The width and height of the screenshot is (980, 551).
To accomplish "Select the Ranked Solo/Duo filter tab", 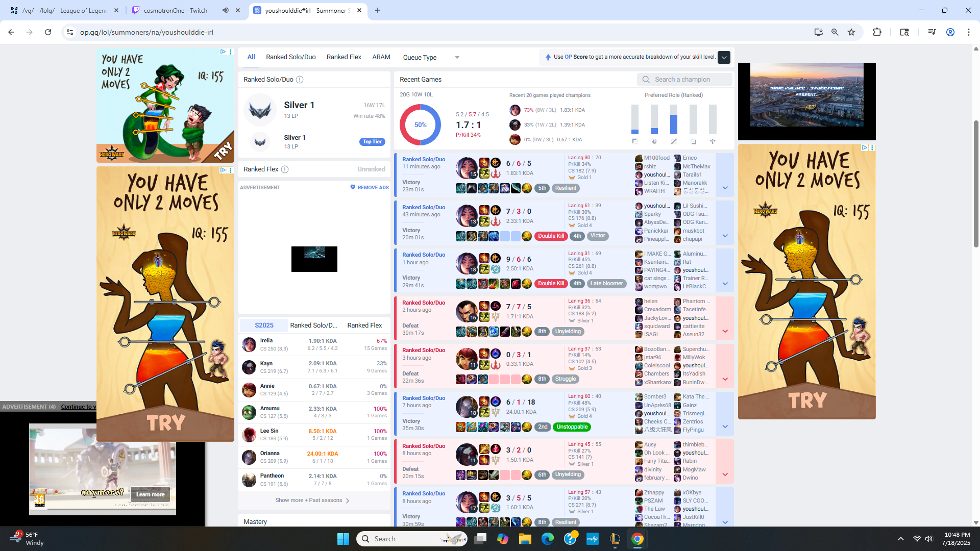I will [291, 57].
